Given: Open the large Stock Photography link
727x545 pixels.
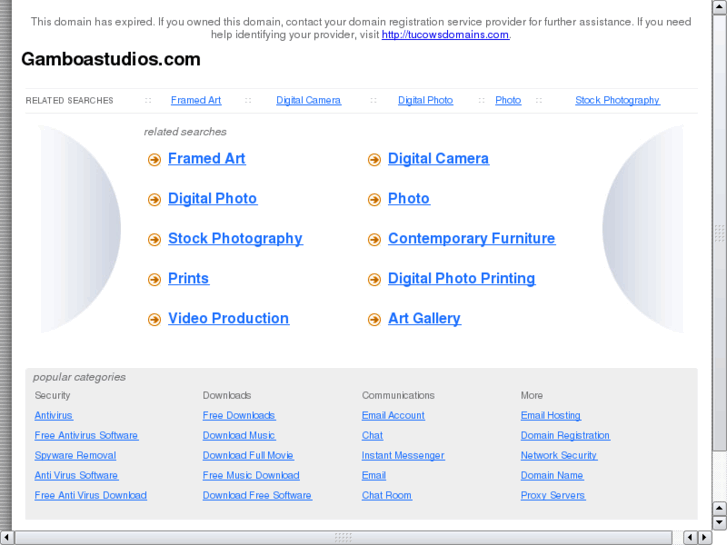Looking at the screenshot, I should pos(235,238).
